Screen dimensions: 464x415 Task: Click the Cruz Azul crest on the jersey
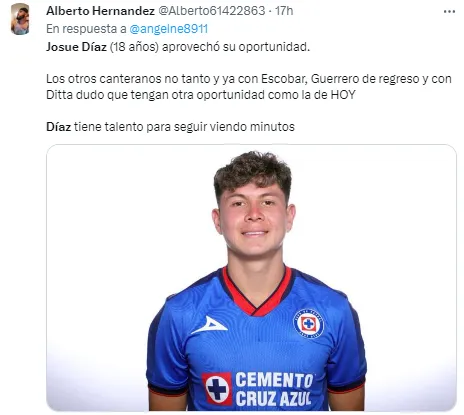coord(308,323)
